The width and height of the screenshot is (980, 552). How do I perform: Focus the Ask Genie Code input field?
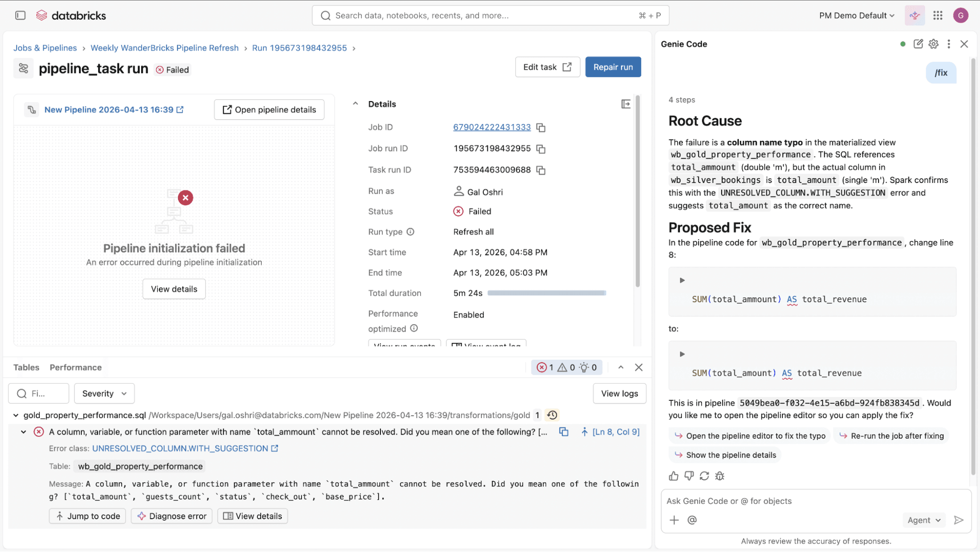tap(784, 500)
